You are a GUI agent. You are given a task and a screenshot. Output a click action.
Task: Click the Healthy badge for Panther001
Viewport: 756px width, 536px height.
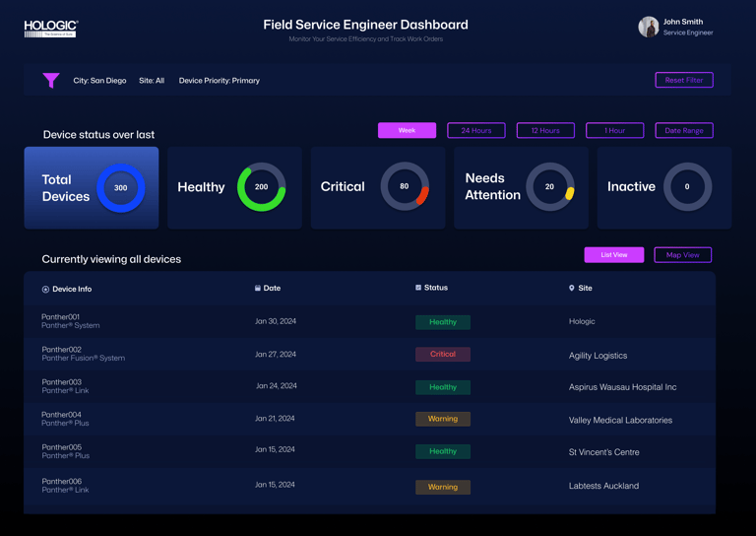[x=443, y=322]
